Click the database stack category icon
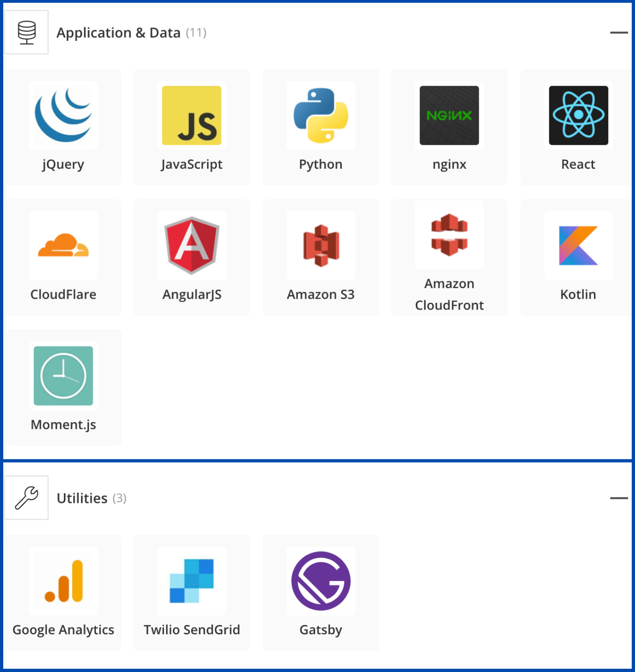The height and width of the screenshot is (672, 635). (27, 32)
